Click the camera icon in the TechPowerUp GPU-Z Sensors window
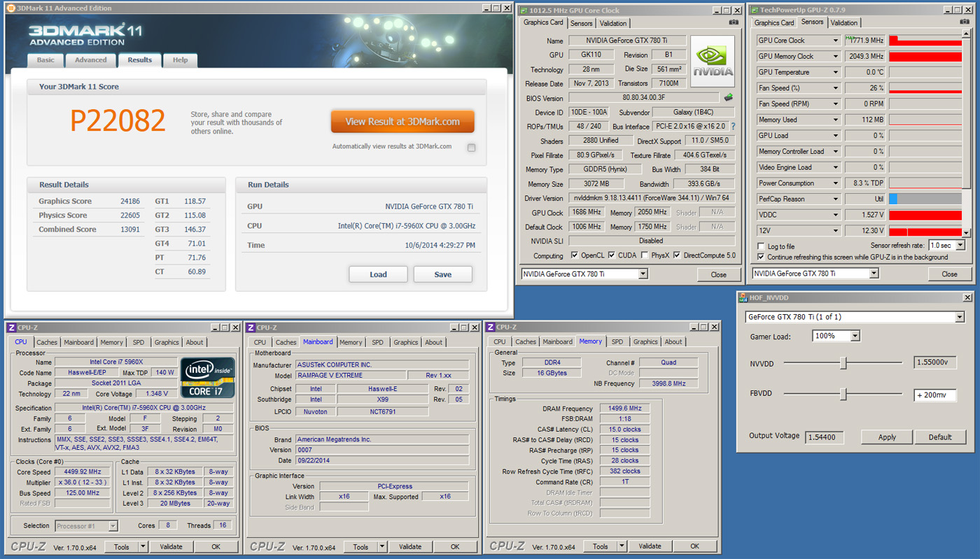The image size is (980, 559). tap(964, 22)
